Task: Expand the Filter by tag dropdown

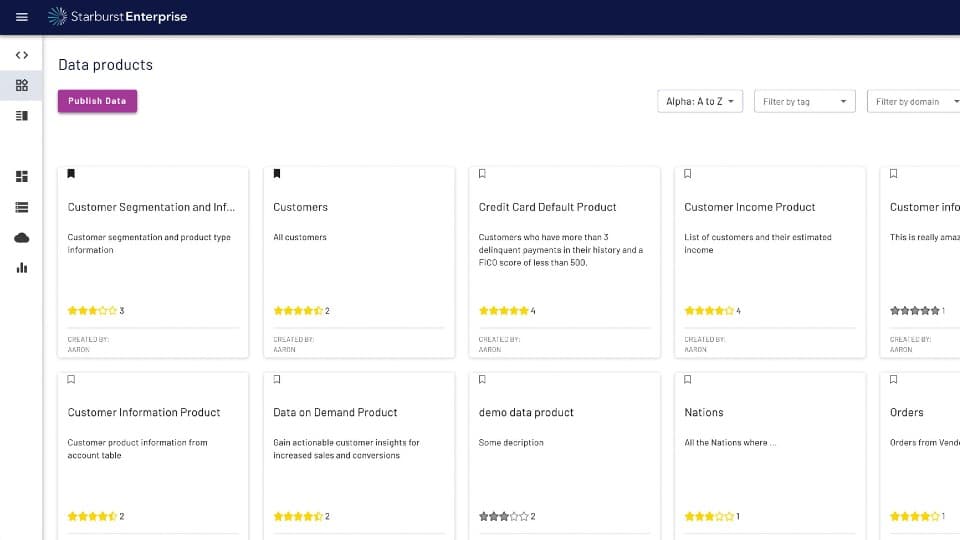Action: point(805,102)
